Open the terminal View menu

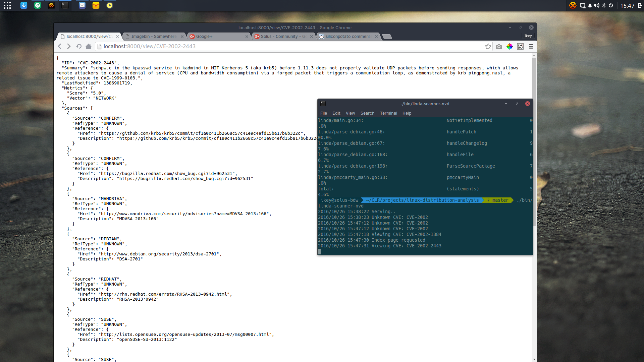(350, 113)
